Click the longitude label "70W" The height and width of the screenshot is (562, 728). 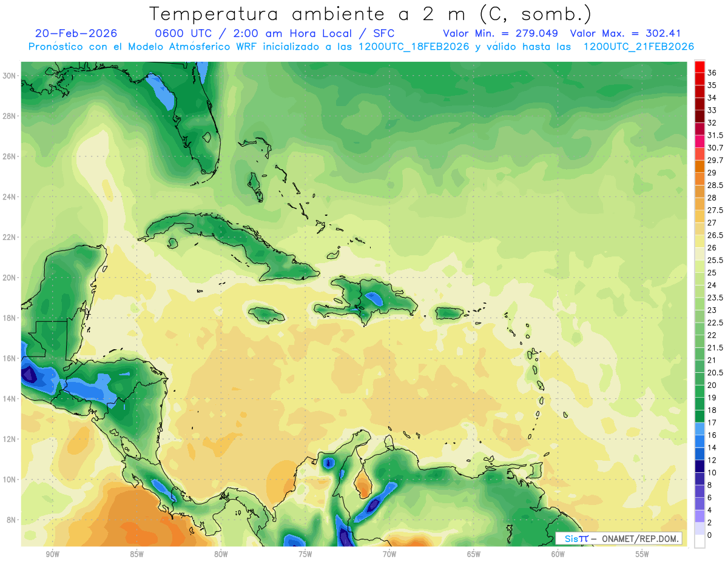(x=389, y=554)
